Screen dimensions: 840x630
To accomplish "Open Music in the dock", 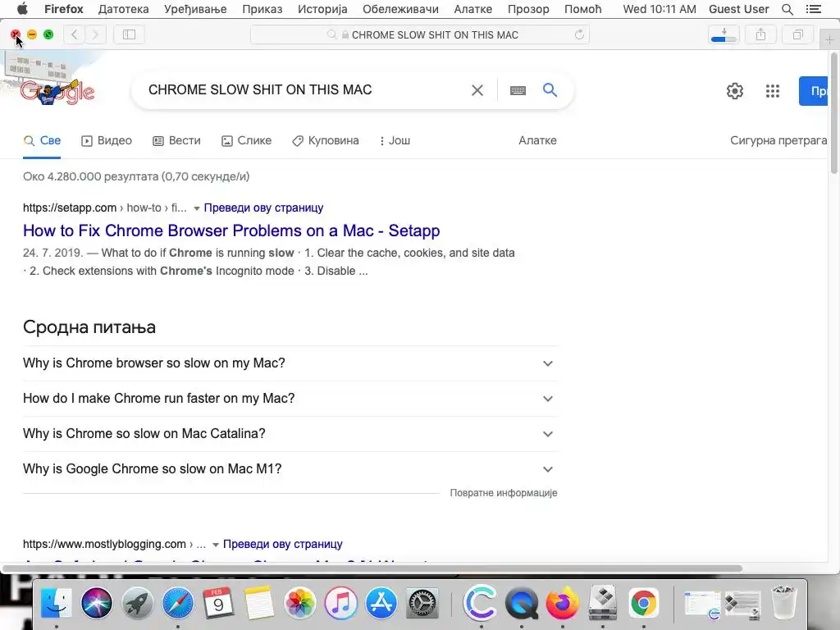I will coord(340,603).
